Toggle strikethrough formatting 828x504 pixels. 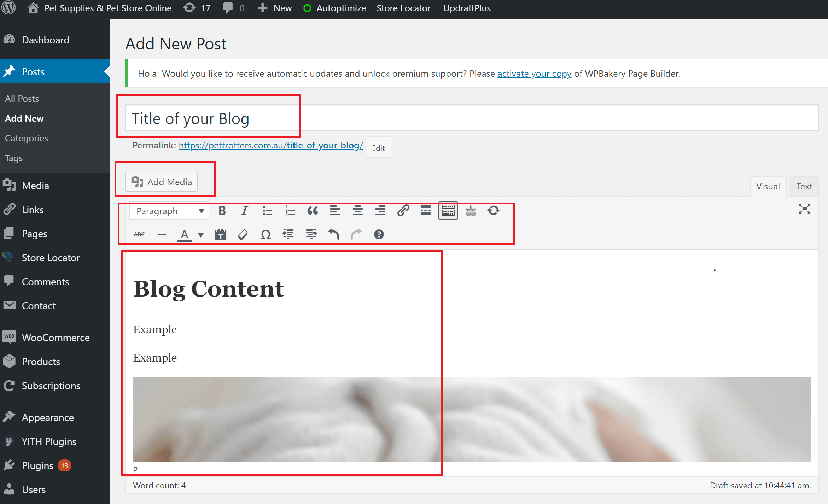point(139,234)
